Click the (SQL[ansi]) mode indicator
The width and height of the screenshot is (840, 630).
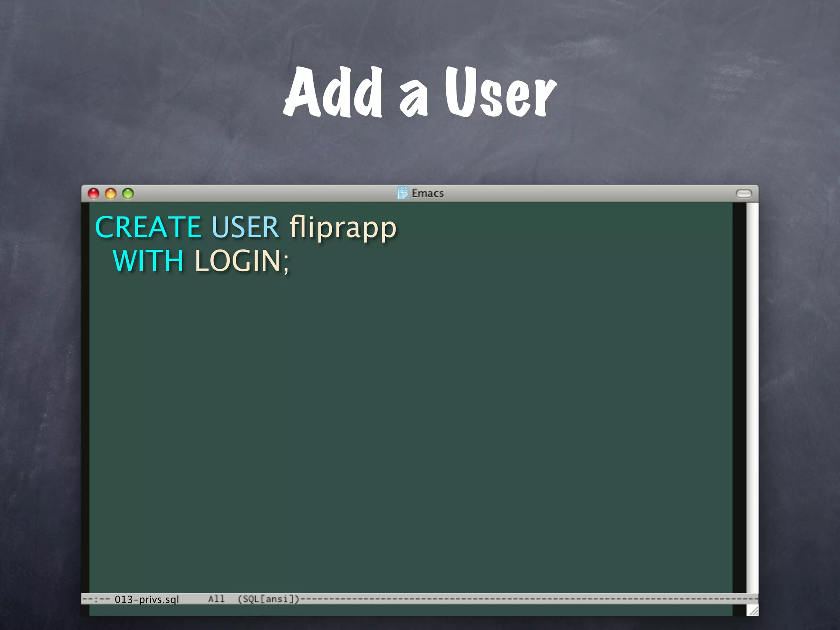269,599
